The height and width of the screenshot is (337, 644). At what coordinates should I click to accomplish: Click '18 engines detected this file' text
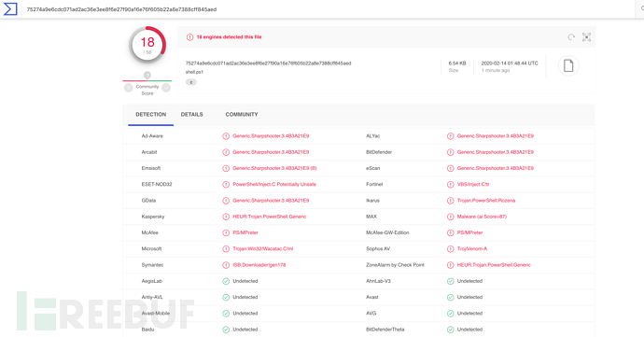click(x=229, y=37)
